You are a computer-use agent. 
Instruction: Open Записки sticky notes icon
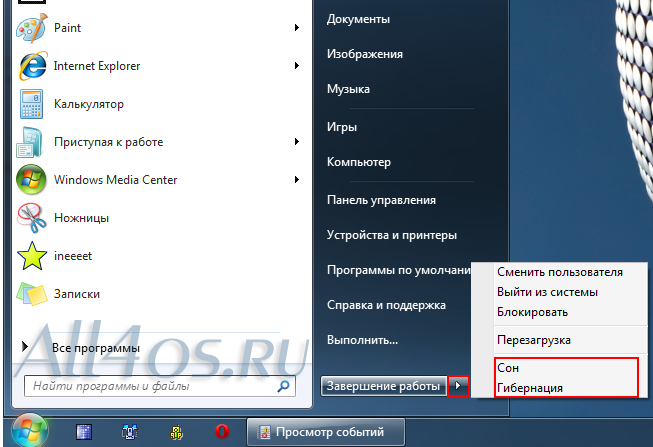coord(32,294)
